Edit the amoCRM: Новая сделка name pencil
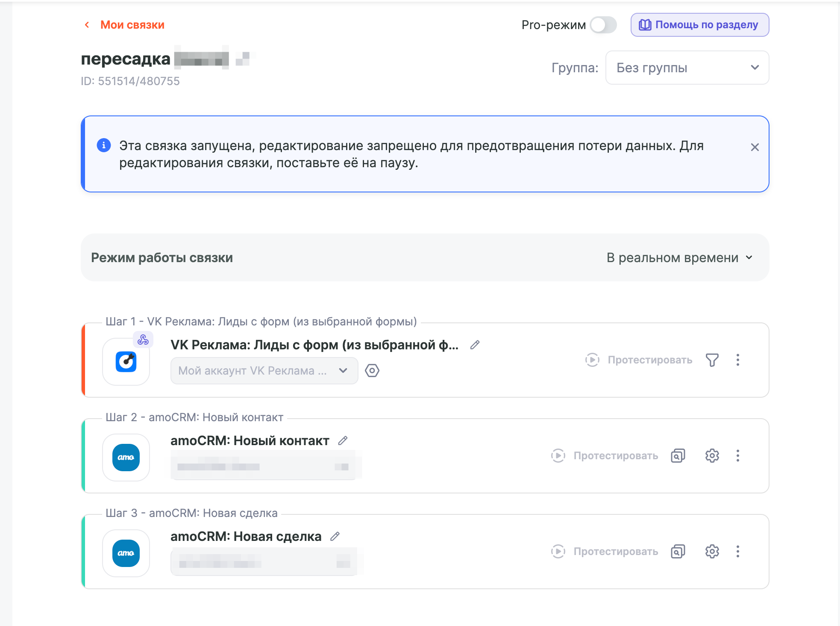 point(335,536)
